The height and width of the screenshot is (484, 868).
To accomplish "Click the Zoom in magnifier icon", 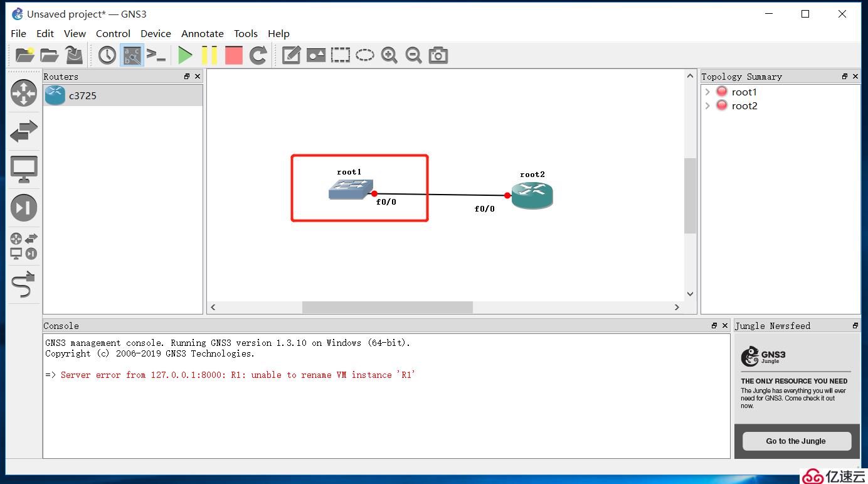I will click(389, 55).
